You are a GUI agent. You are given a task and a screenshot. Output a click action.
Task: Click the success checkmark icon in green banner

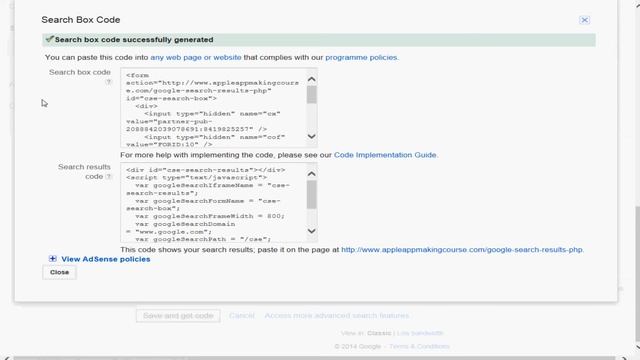click(49, 39)
